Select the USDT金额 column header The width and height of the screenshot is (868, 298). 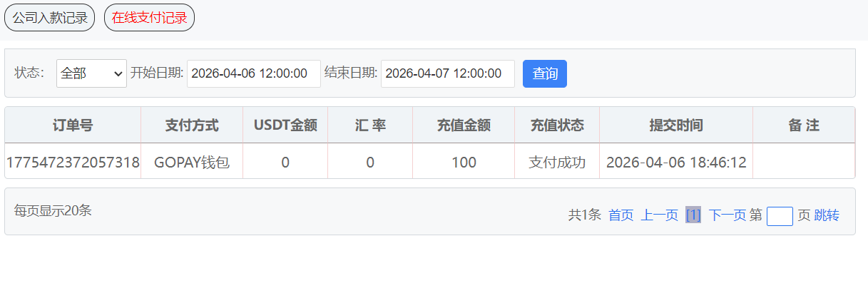(x=285, y=125)
